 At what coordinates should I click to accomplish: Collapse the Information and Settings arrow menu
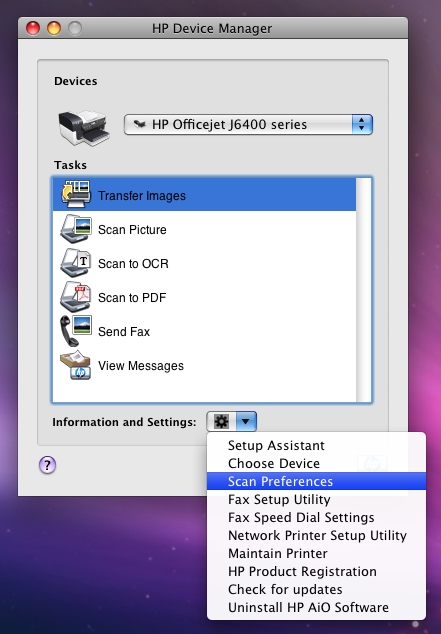click(246, 421)
